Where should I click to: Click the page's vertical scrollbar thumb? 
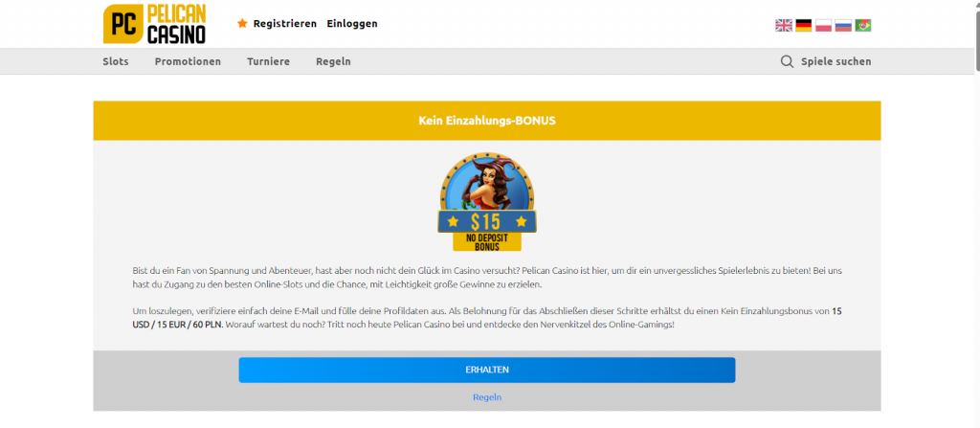(974, 38)
